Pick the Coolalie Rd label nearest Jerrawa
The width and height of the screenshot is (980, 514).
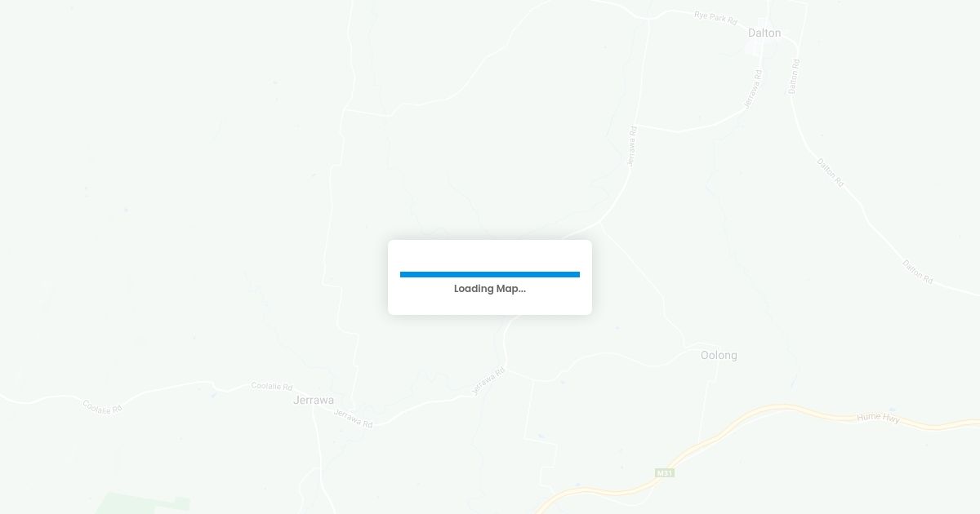coord(272,386)
